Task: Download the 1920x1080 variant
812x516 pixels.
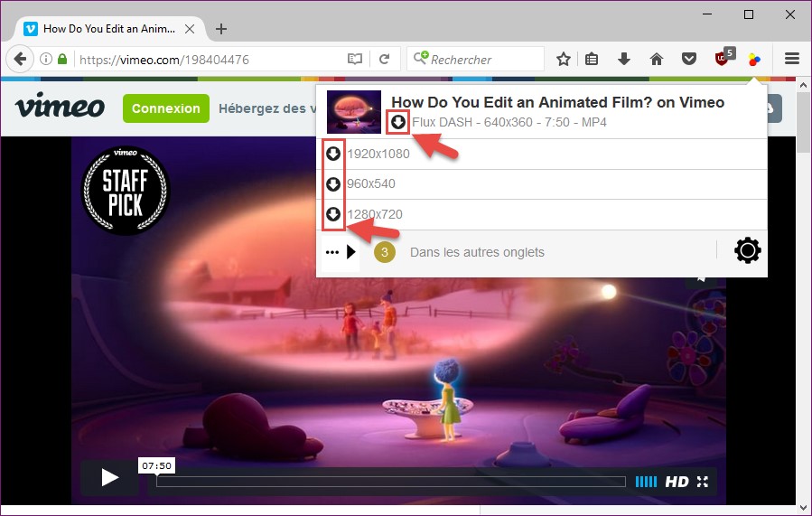Action: pyautogui.click(x=333, y=154)
